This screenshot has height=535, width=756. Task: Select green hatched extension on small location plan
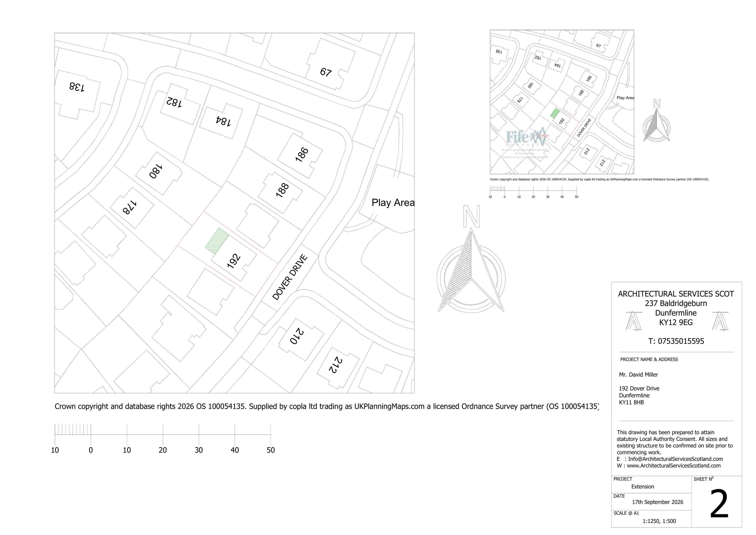(x=555, y=113)
